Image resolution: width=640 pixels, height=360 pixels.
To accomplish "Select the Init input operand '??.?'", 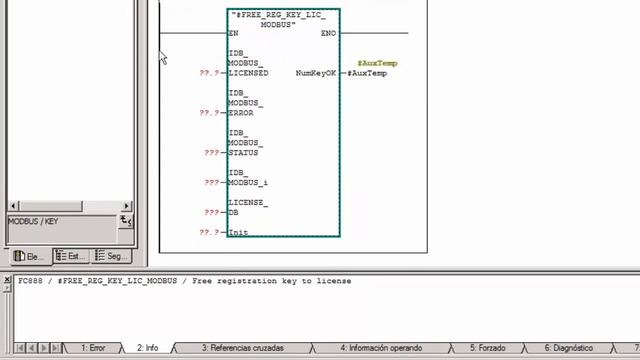I will pyautogui.click(x=209, y=232).
